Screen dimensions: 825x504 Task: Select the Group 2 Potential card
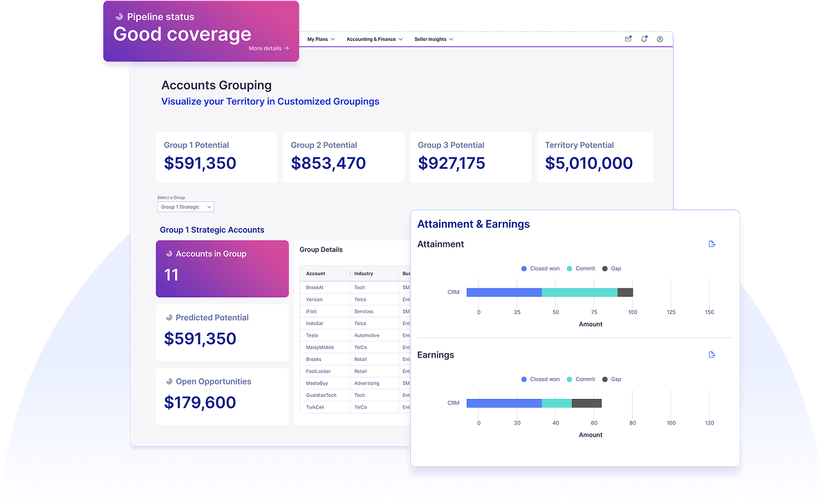(344, 158)
